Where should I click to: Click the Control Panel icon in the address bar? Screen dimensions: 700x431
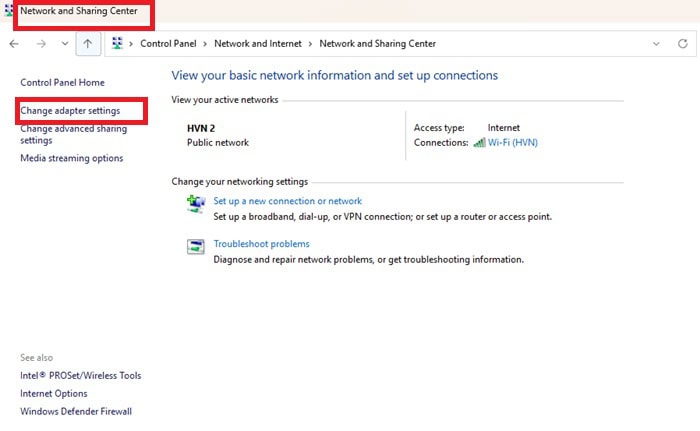118,44
